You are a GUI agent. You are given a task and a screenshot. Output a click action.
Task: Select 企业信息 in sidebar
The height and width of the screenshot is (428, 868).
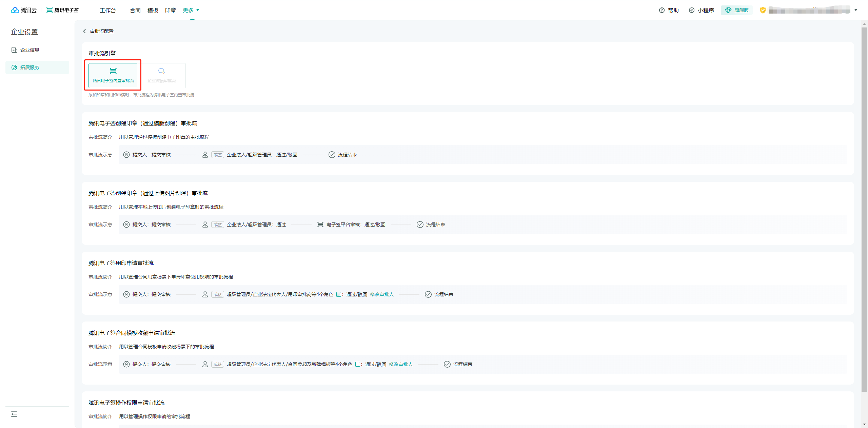37,50
